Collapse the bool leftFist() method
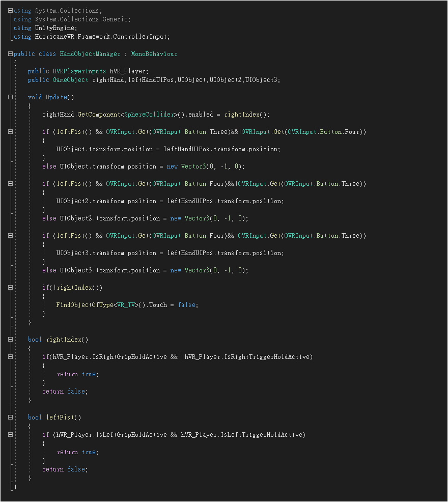The height and width of the screenshot is (502, 448). (10, 417)
